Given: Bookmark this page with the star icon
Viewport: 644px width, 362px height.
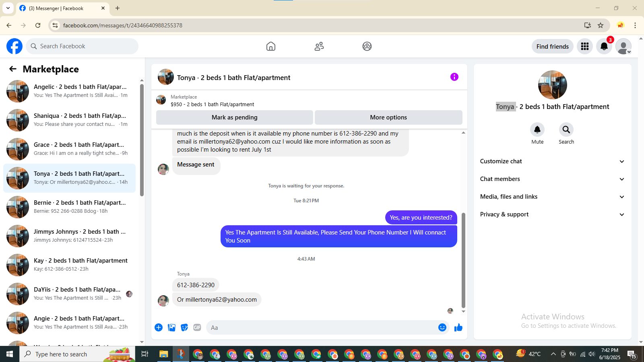Looking at the screenshot, I should click(x=601, y=25).
